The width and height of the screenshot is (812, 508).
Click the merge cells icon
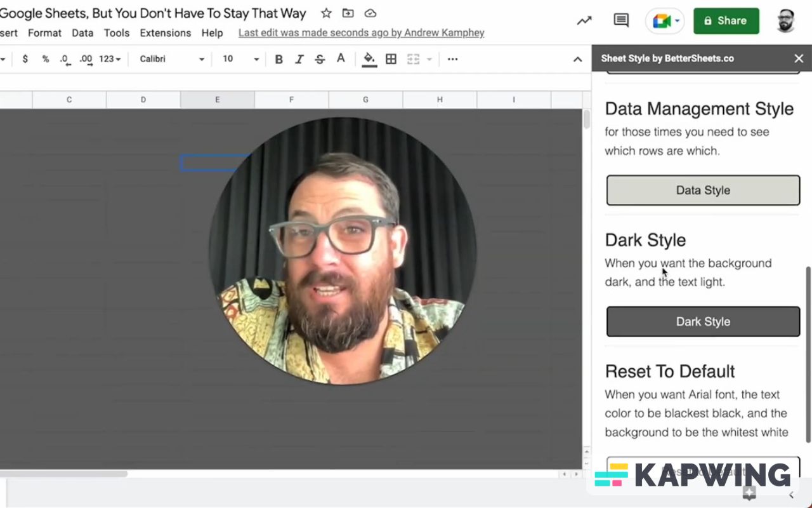[x=413, y=59]
